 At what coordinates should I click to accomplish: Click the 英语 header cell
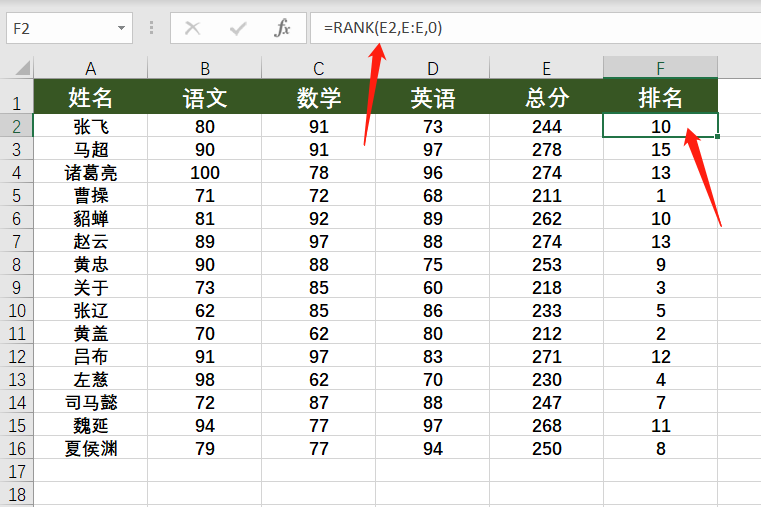[432, 97]
